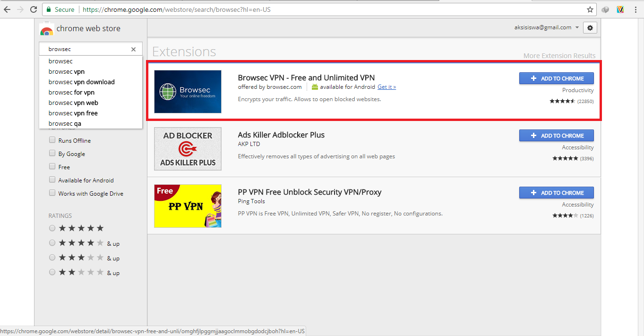Click the RATINGS section heading
The width and height of the screenshot is (644, 336).
[x=60, y=216]
